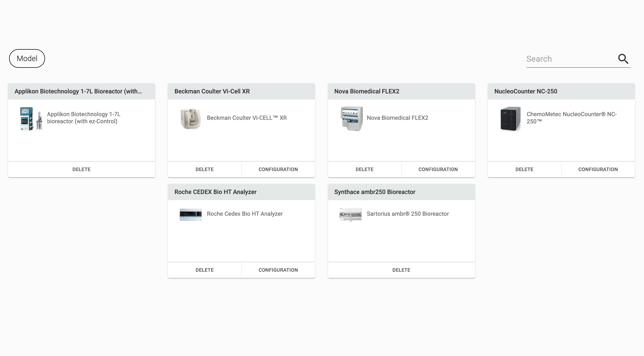This screenshot has height=356, width=644.
Task: Click the search magnifier icon
Action: tap(623, 59)
